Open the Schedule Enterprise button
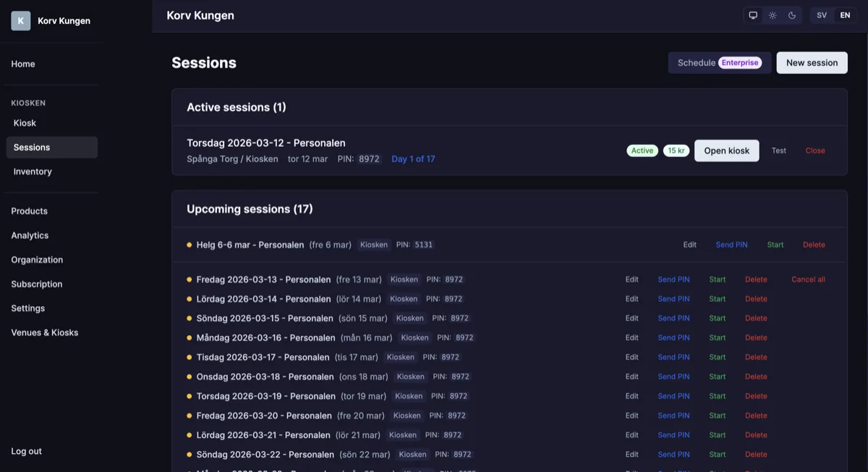 tap(719, 63)
